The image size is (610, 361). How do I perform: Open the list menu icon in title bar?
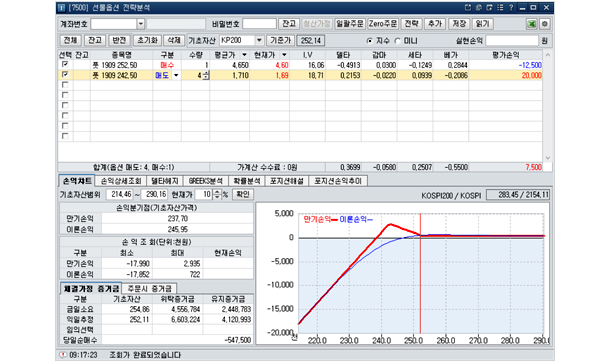point(500,7)
